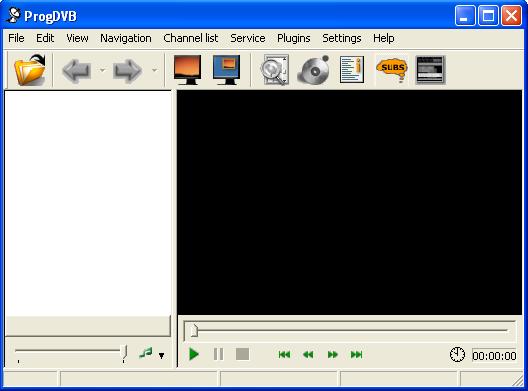Screen dimensions: 528x391
Task: Open the Channel list menu
Action: [x=191, y=38]
